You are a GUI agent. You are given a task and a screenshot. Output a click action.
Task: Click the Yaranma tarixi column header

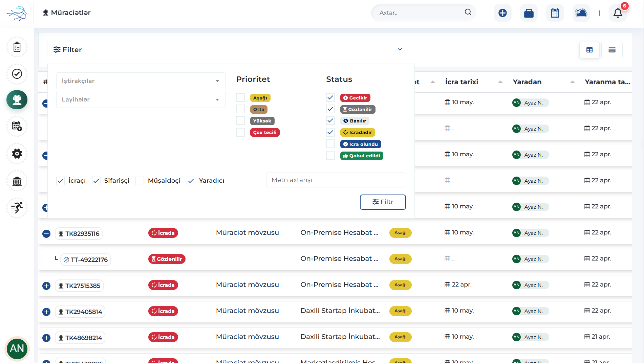[x=607, y=82]
